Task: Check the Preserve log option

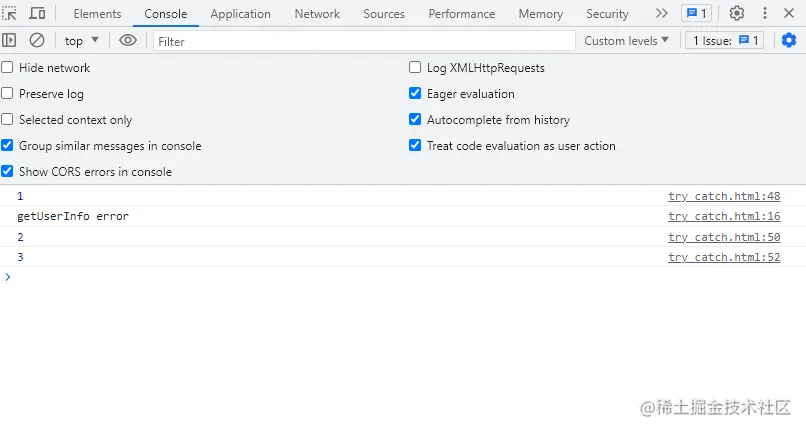Action: [8, 94]
